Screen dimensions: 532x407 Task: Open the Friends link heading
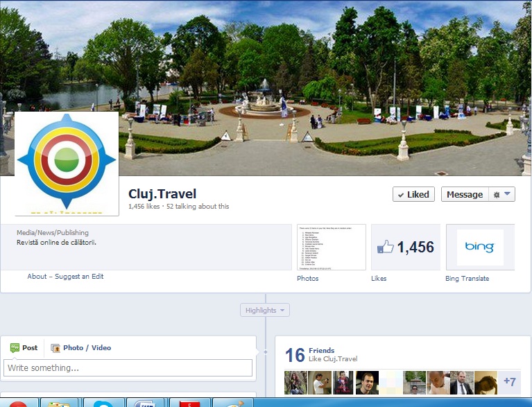point(321,350)
